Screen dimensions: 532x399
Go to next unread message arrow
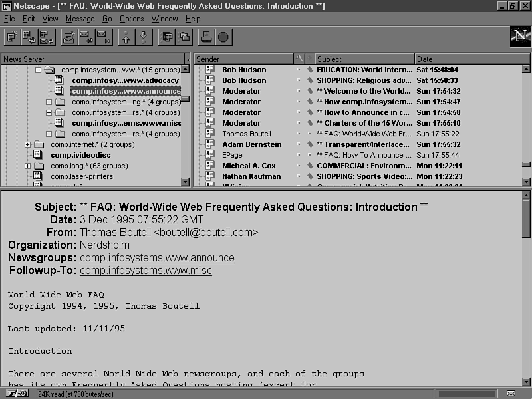pyautogui.click(x=142, y=37)
